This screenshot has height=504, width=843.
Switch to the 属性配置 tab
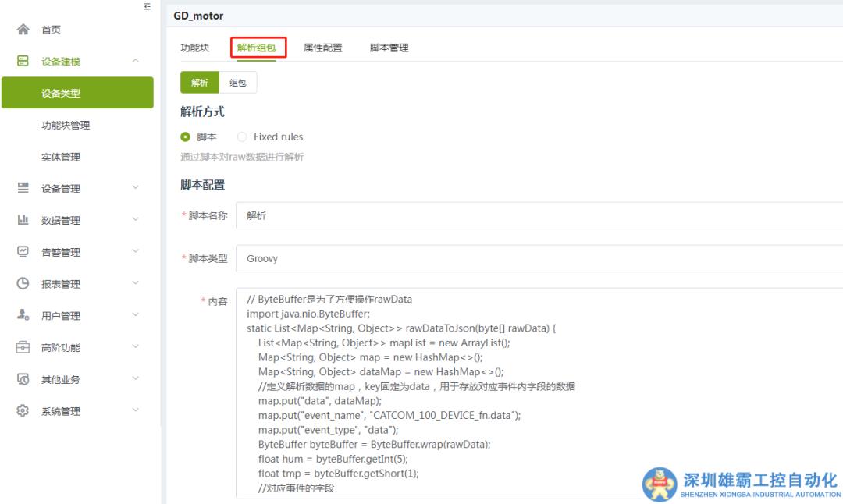(322, 48)
